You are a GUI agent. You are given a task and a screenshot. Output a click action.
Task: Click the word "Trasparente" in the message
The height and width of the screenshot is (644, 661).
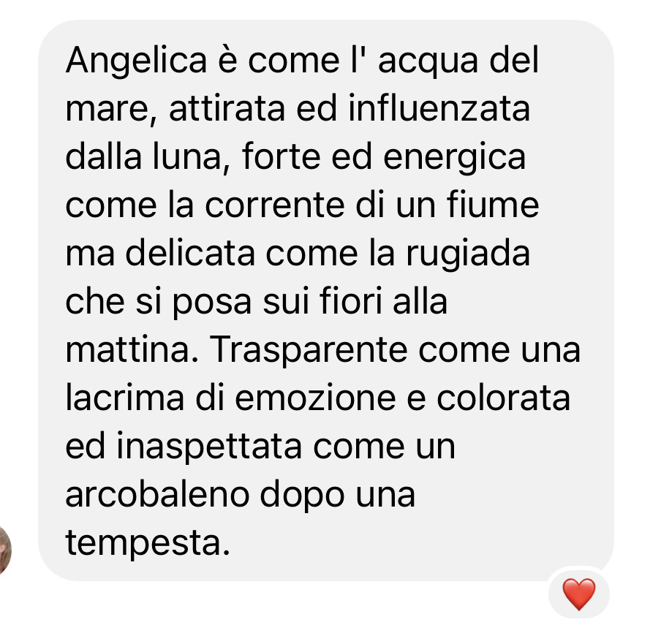point(308,351)
